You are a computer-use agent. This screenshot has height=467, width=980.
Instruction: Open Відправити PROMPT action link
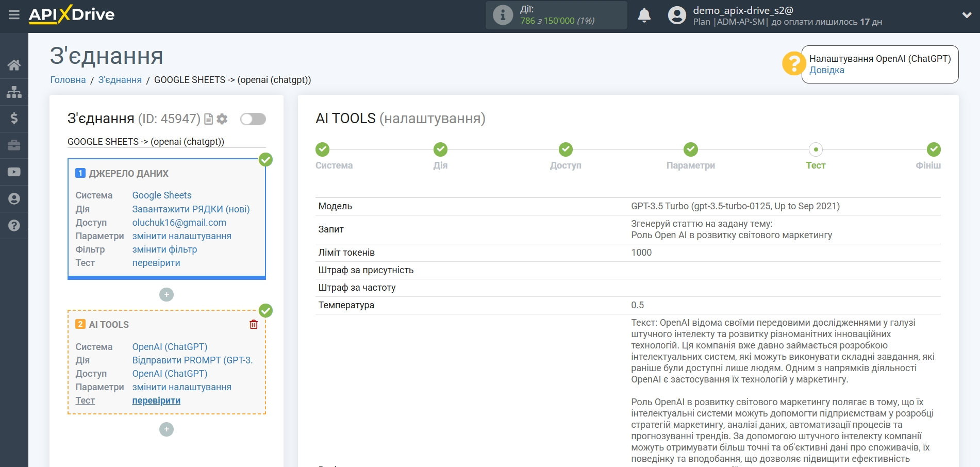[x=192, y=360]
